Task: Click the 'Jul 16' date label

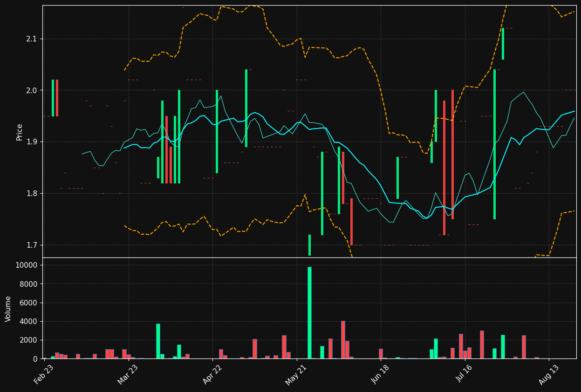Action: 464,374
